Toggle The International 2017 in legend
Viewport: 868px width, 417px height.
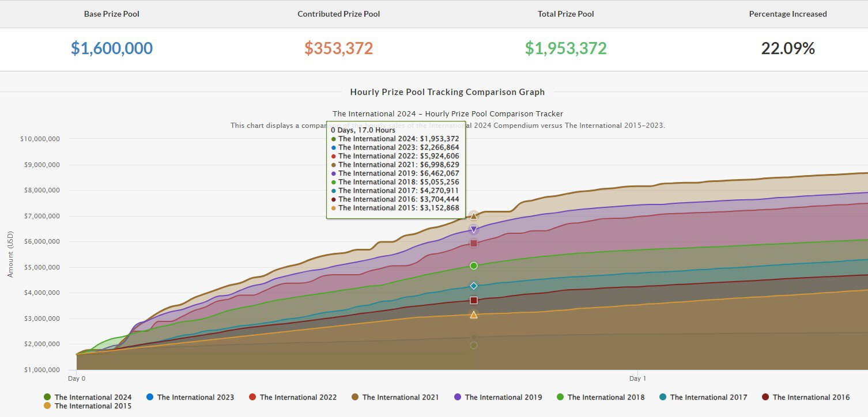coord(703,397)
